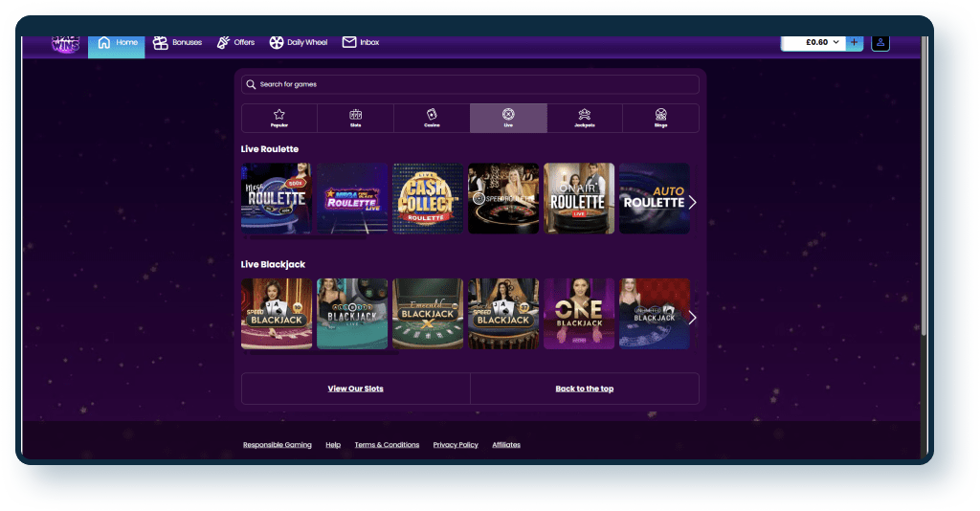Switch to the Slots category tab
The width and height of the screenshot is (980, 511).
[x=355, y=118]
